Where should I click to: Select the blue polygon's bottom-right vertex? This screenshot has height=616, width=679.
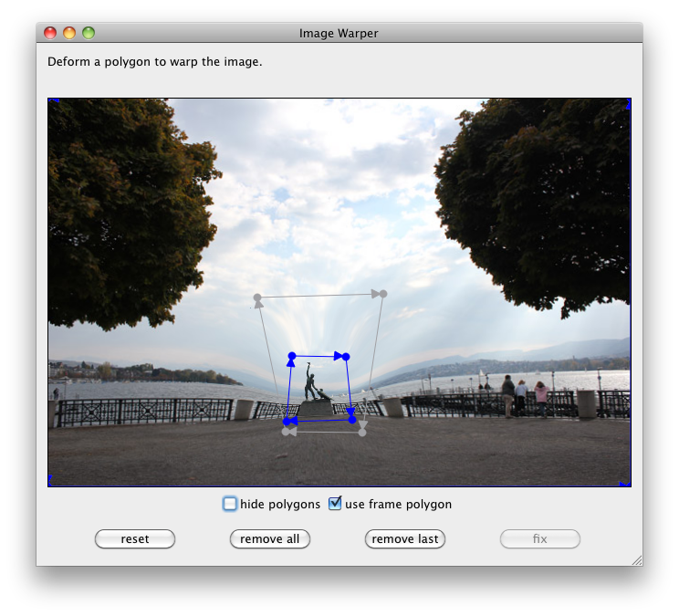tap(352, 419)
